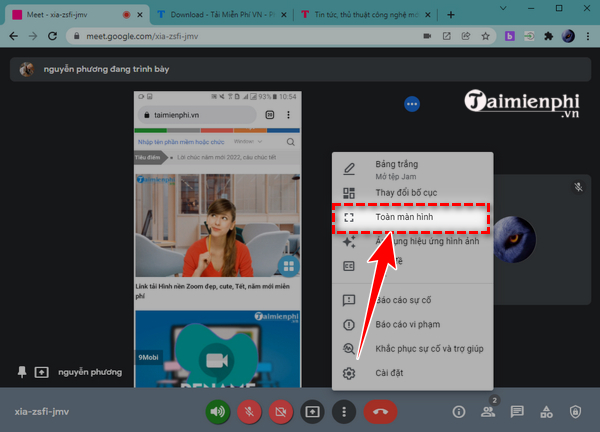Viewport: 600px width, 432px height.
Task: Open Windows dropdown in shared phone screen
Action: click(x=248, y=142)
